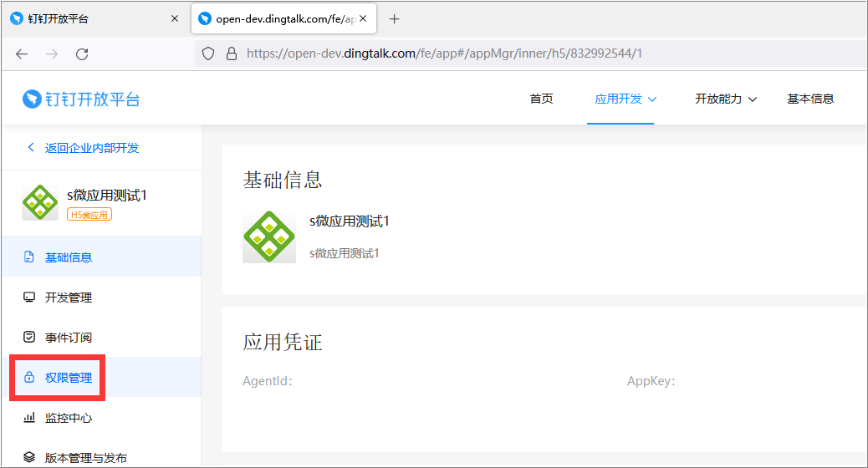Click 返回企业内部开发 link
868x468 pixels.
[92, 148]
